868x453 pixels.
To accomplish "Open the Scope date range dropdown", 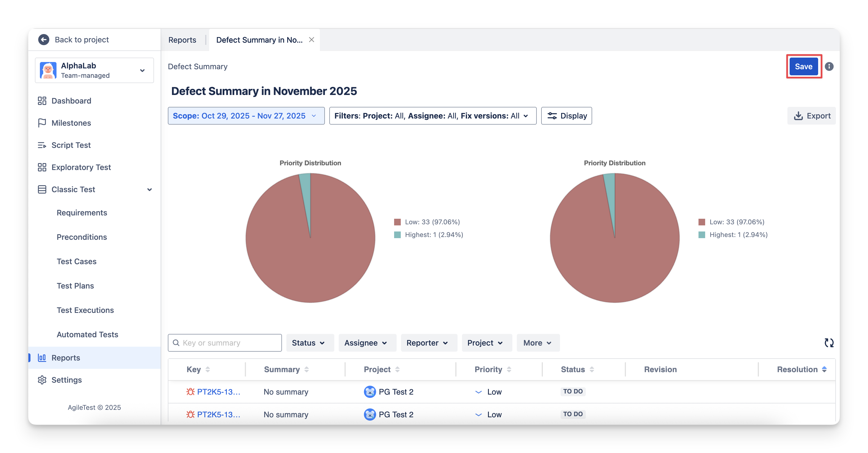I will [246, 116].
